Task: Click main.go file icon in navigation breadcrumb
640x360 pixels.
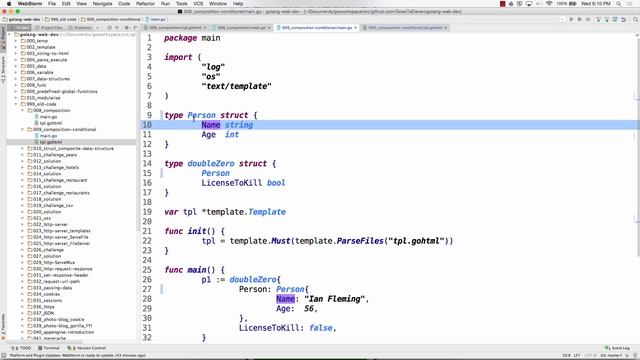Action: tap(147, 20)
